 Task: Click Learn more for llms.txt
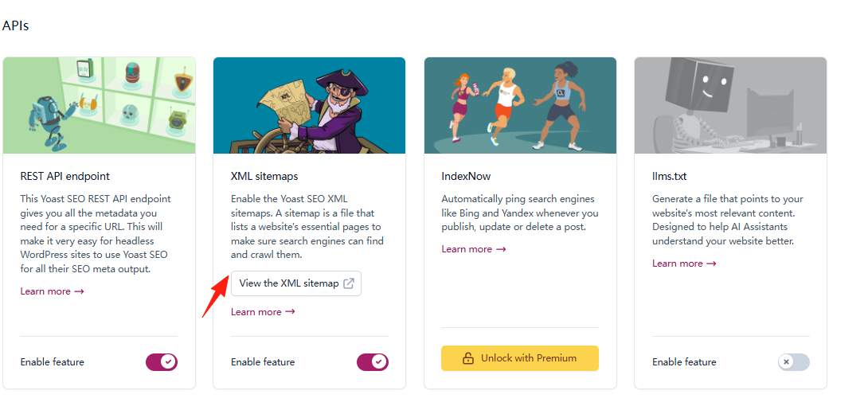(x=684, y=264)
